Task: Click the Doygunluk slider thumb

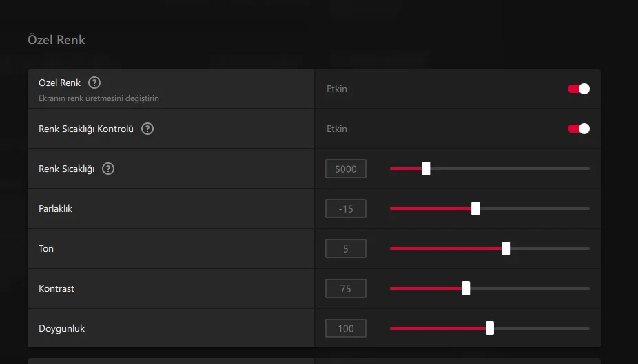Action: tap(490, 328)
